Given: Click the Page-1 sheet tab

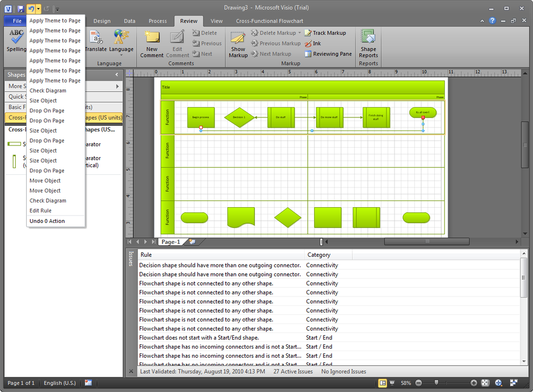Looking at the screenshot, I should (171, 242).
